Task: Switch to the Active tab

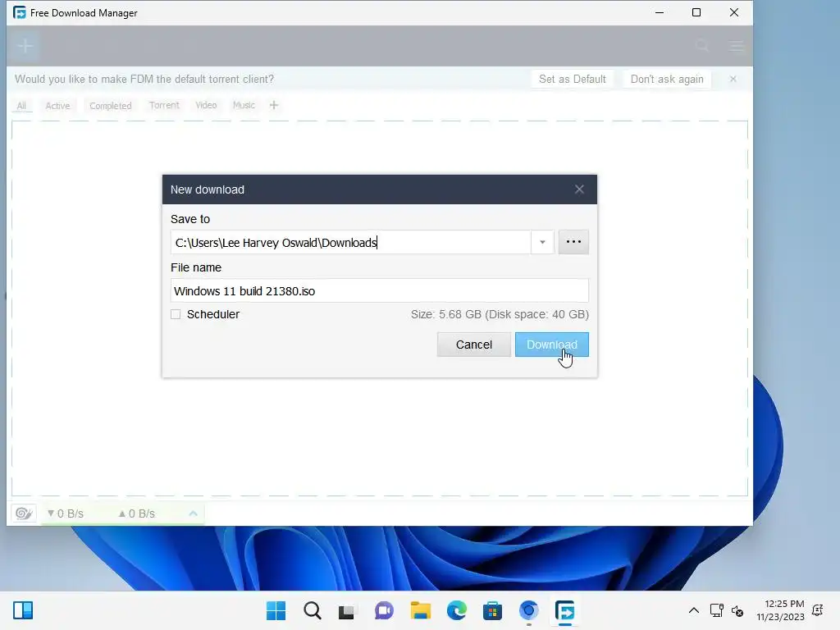Action: 58,106
